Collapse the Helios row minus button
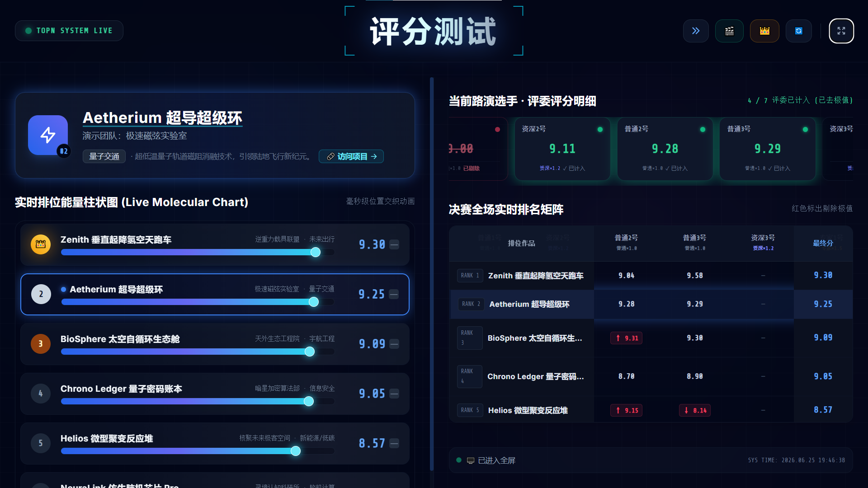868x488 pixels. click(x=394, y=443)
